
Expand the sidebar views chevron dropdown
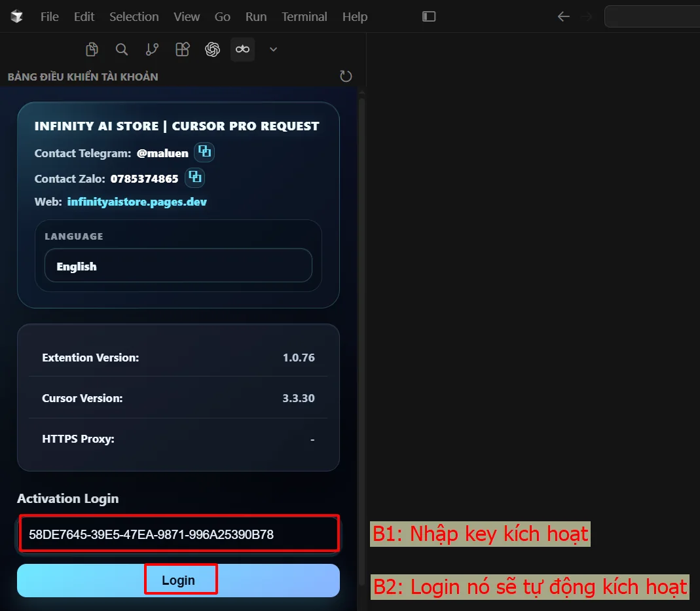273,49
